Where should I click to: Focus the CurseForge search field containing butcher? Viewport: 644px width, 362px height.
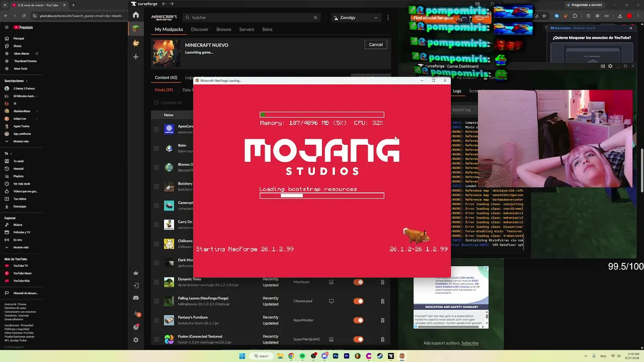[252, 18]
